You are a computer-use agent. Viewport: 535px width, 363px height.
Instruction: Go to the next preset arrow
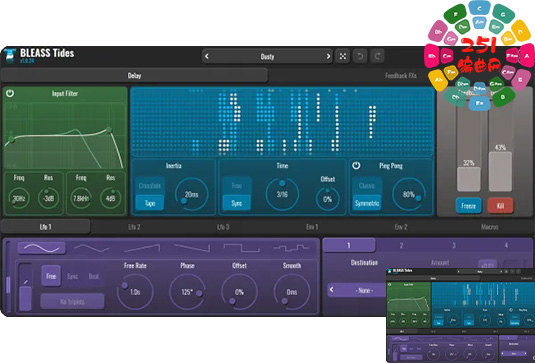pos(328,56)
